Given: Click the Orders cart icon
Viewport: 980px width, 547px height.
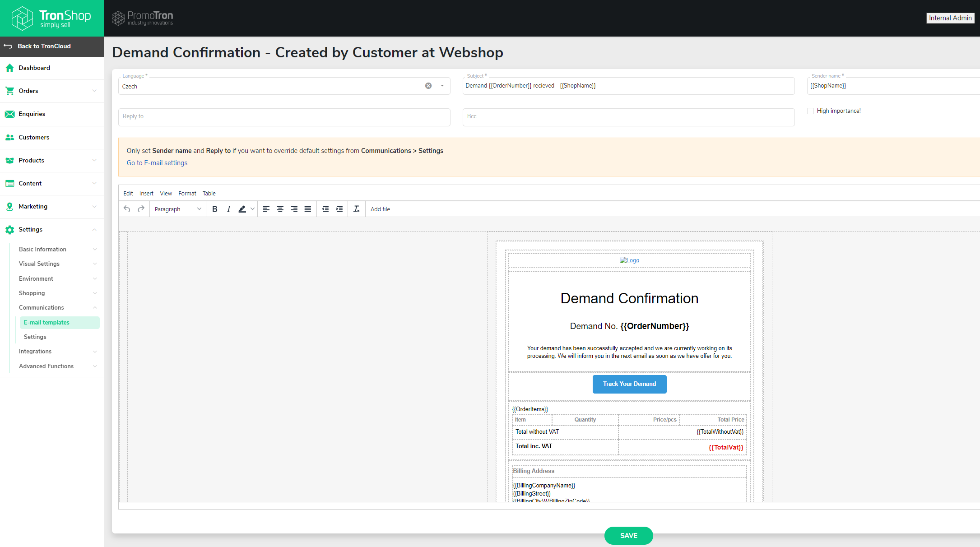Looking at the screenshot, I should click(x=9, y=91).
